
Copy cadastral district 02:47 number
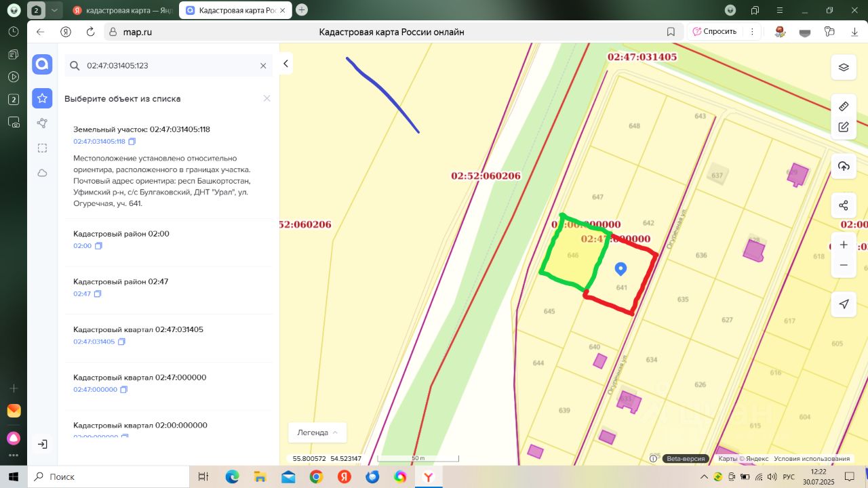point(98,294)
